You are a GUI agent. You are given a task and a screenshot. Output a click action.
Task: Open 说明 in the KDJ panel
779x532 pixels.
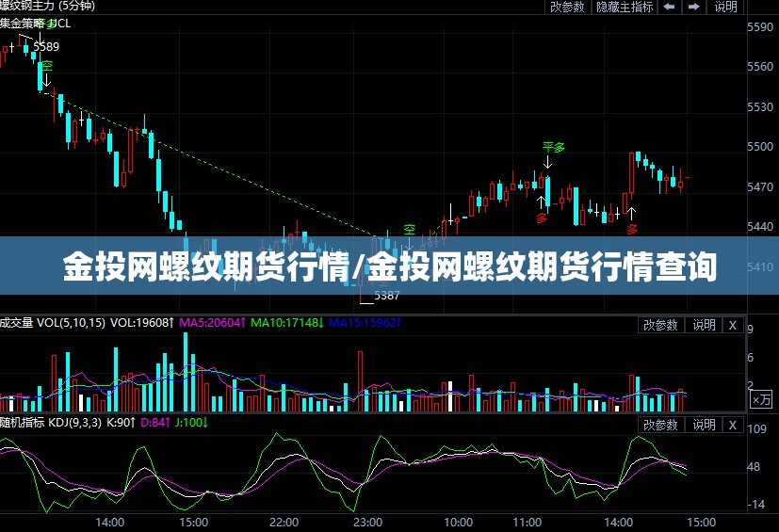click(x=704, y=425)
